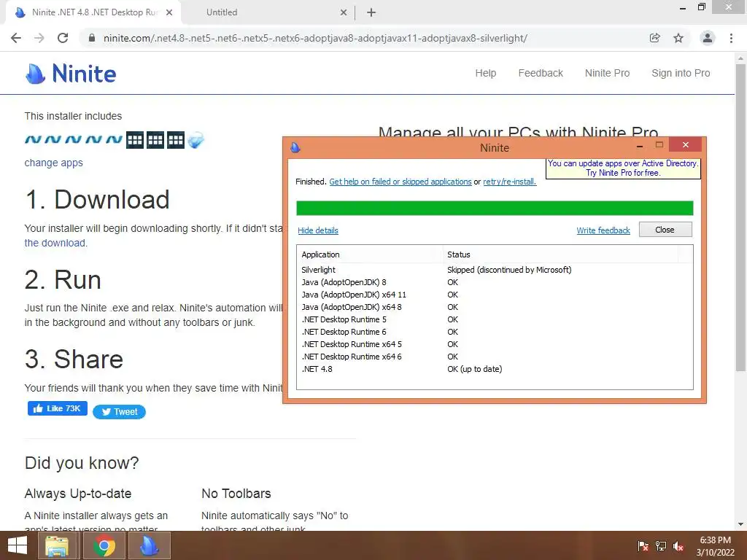This screenshot has height=560, width=747.
Task: Select the Silverlight row
Action: 495,270
